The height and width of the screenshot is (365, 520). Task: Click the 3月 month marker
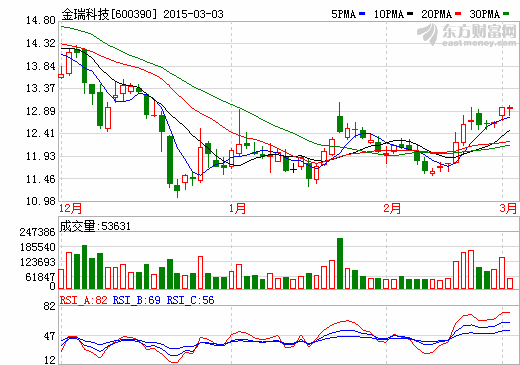[x=508, y=209]
